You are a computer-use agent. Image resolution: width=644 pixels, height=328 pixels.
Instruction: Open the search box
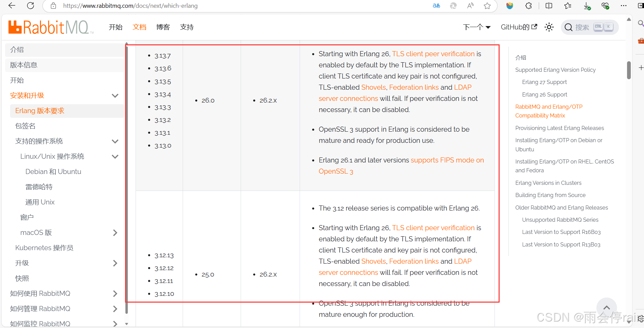click(590, 27)
